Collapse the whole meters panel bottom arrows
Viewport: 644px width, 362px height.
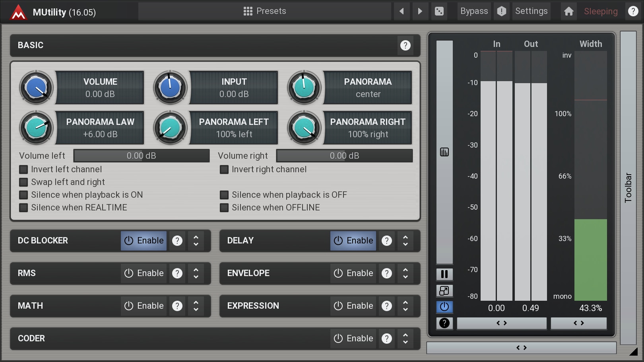pyautogui.click(x=522, y=348)
